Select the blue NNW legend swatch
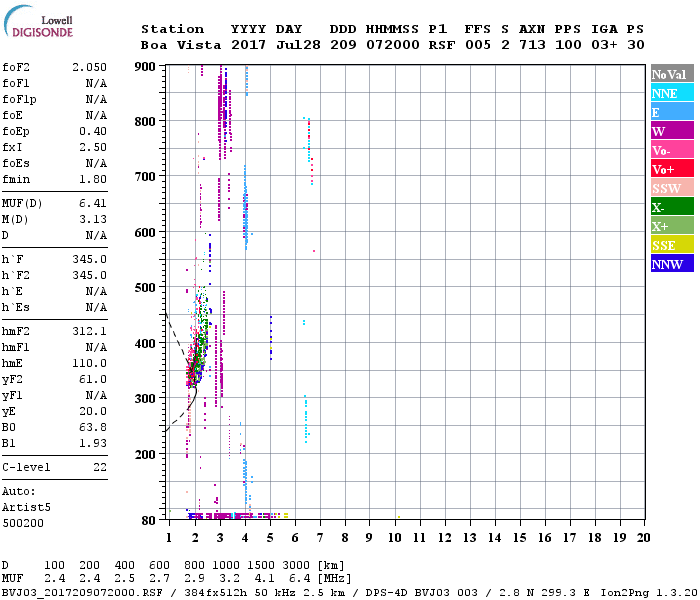This screenshot has width=700, height=600. coord(670,264)
